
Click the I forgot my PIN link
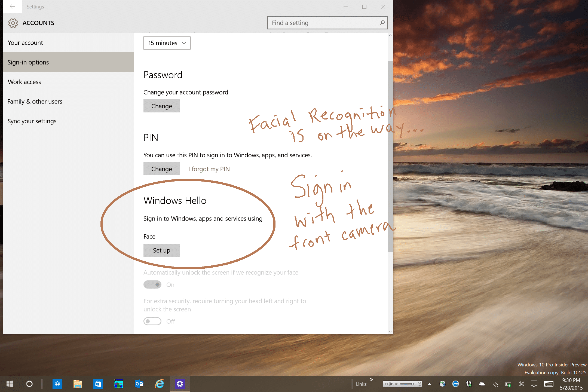pos(209,169)
